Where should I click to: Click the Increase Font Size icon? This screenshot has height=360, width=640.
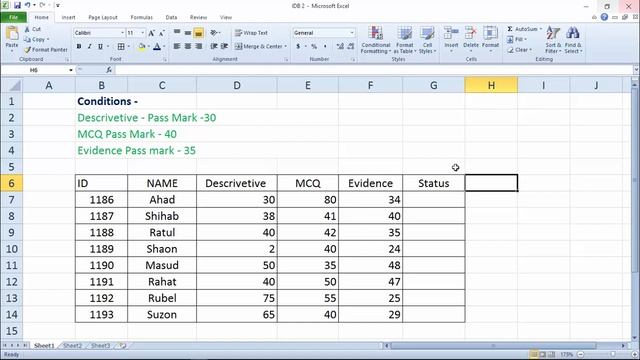point(151,33)
